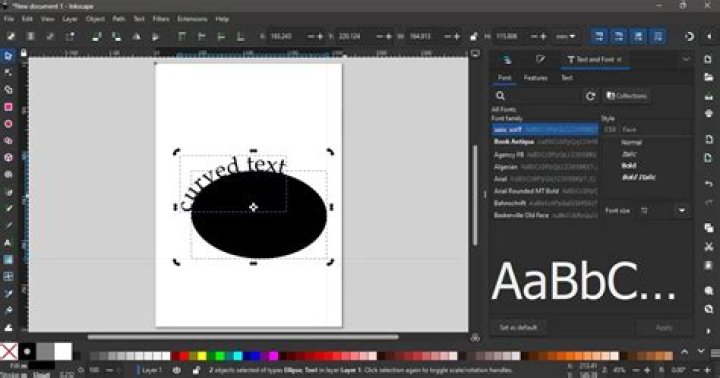Click the Save document icon

coord(709,96)
